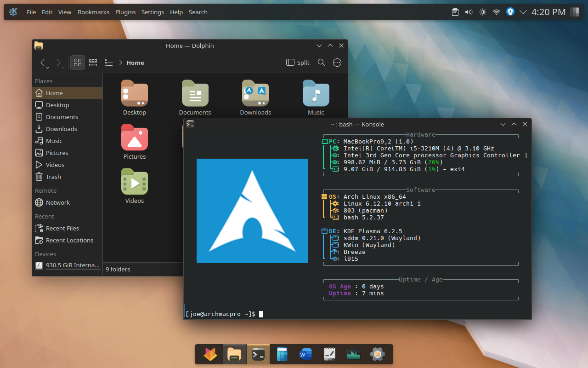Open the Plugins menu
588x368 pixels.
coord(125,12)
